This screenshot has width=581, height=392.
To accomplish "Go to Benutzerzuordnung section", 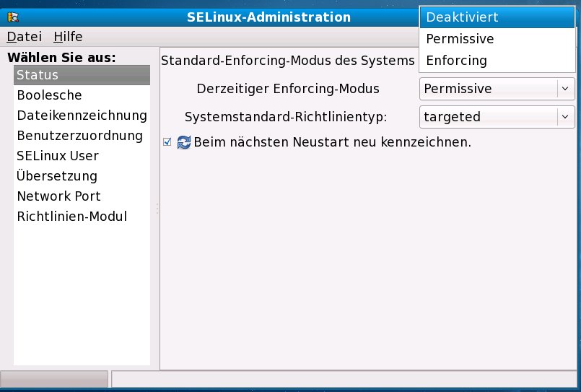I will click(79, 136).
